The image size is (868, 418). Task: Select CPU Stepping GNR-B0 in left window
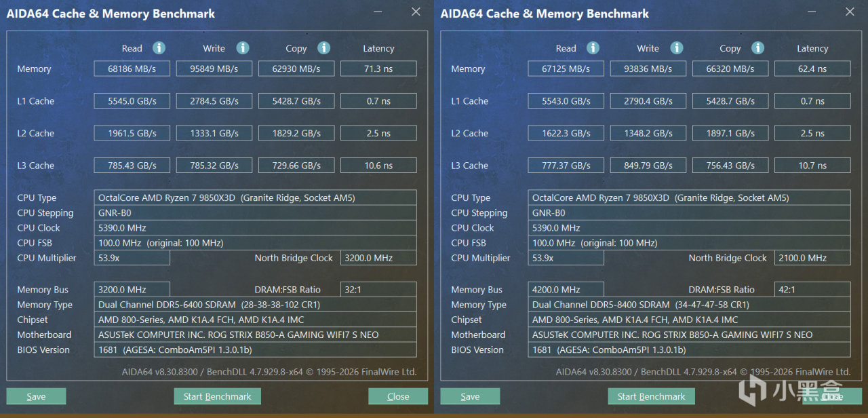pos(256,213)
